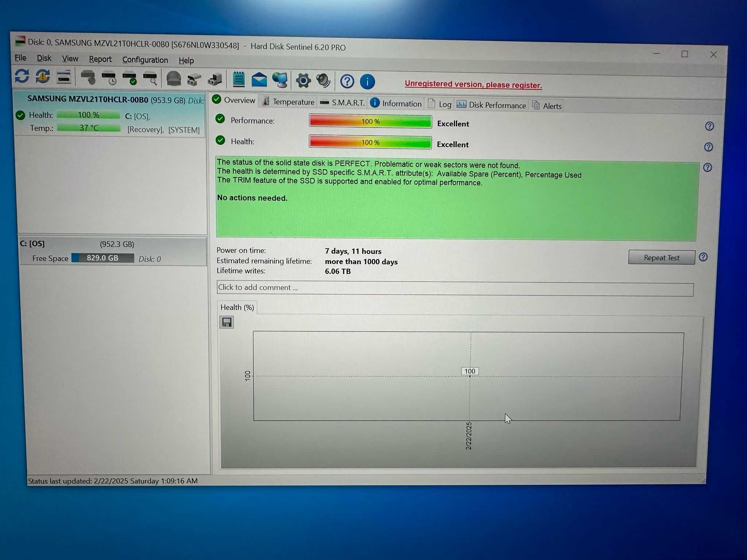Select the C: [OS] partition entry
Viewport: 747px width, 560px height.
pos(112,252)
